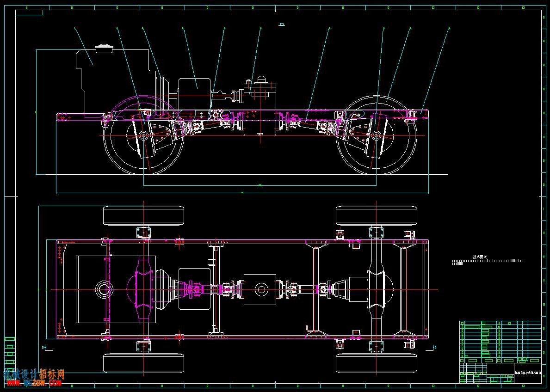Select the clutch bell housing in side view
550x392 pixels.
click(x=163, y=92)
